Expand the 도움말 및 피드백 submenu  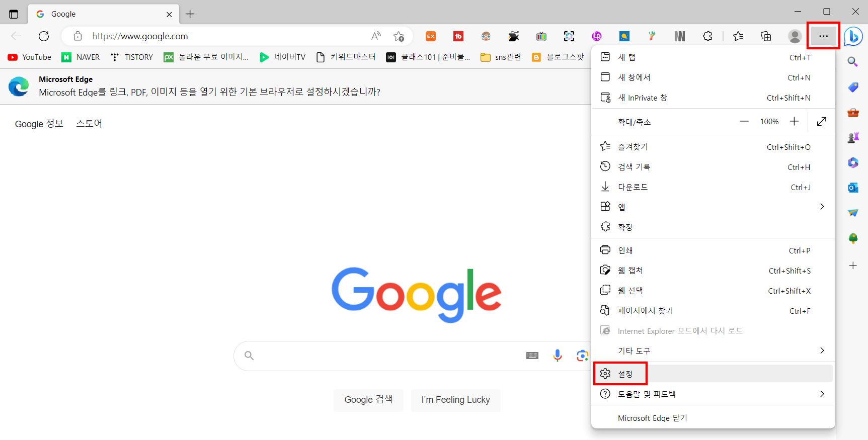coord(713,394)
